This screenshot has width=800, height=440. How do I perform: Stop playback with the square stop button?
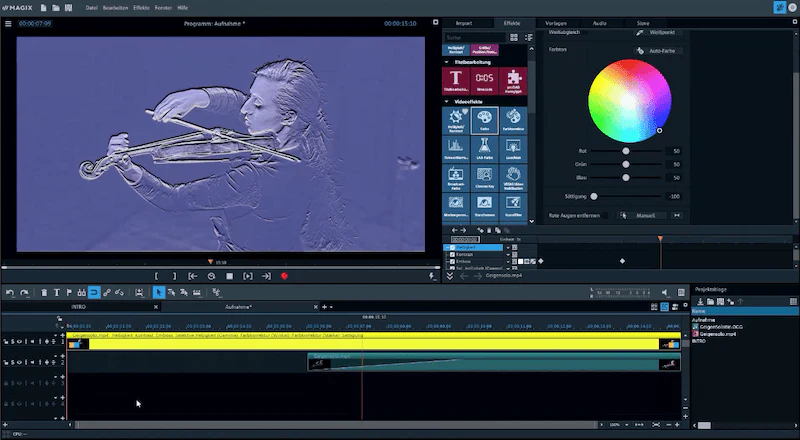(230, 276)
